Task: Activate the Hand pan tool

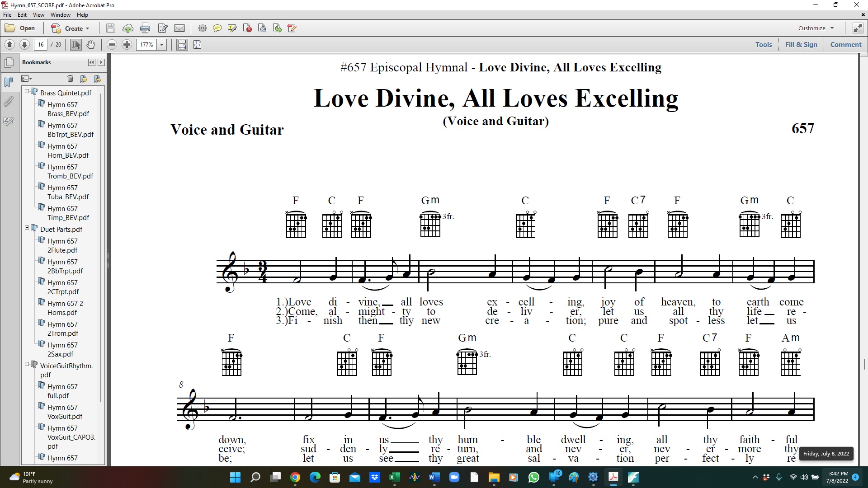Action: [91, 44]
